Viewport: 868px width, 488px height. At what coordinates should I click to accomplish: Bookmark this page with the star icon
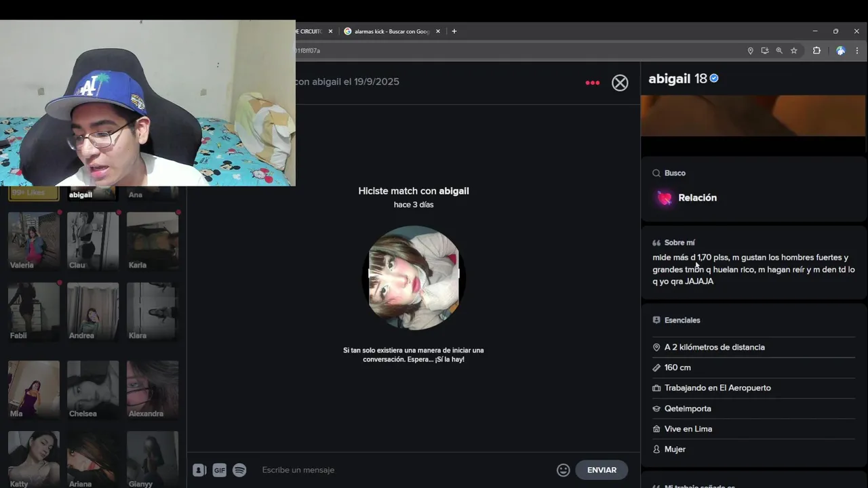click(x=794, y=51)
